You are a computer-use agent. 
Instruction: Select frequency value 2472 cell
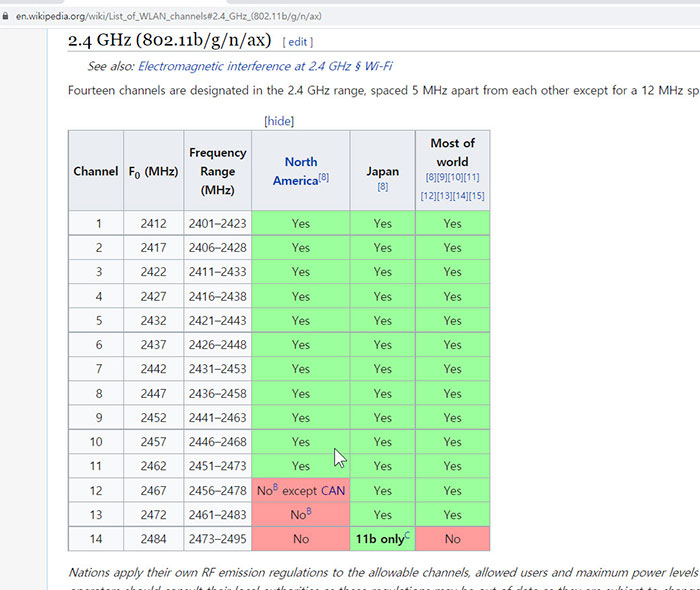tap(153, 515)
